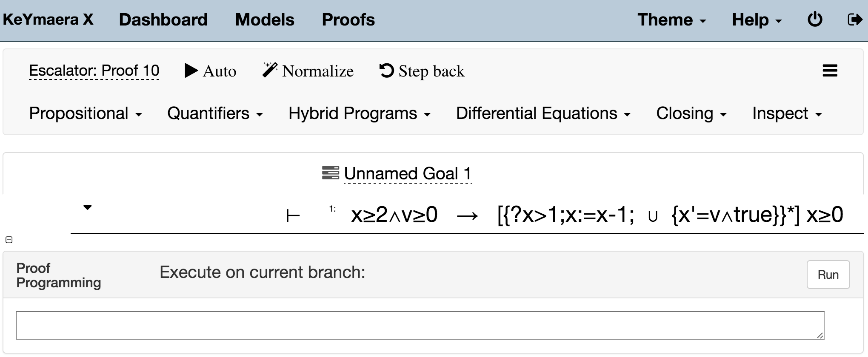Open the hamburger menu icon
The height and width of the screenshot is (357, 868).
tap(830, 71)
